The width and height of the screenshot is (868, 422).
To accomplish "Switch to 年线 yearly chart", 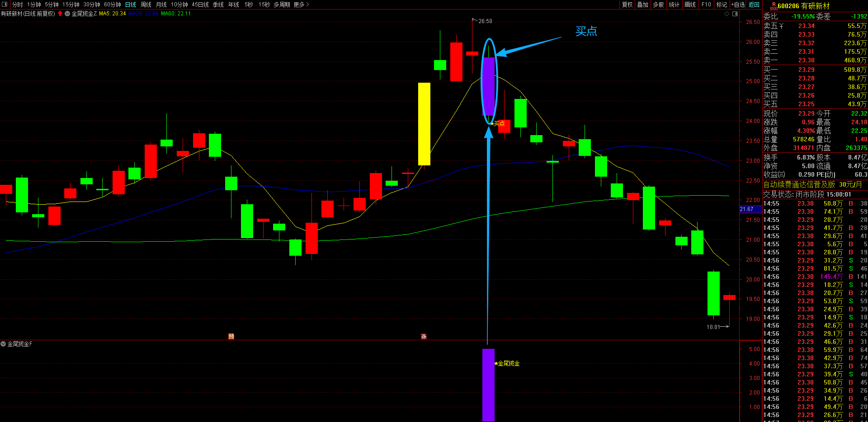I will (x=234, y=5).
